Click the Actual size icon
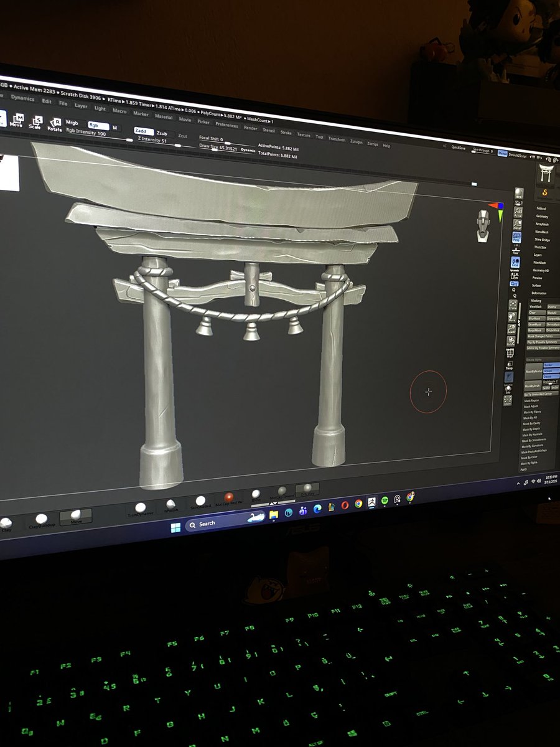The height and width of the screenshot is (747, 560). 518,214
